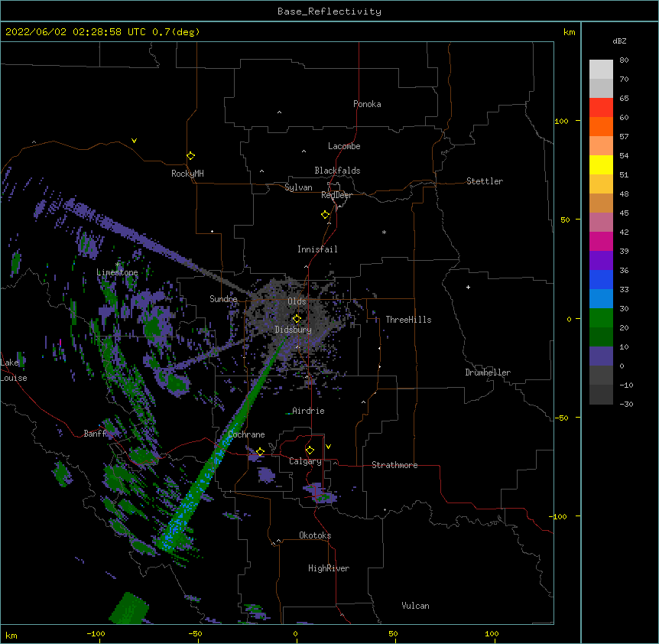Click the Strathmore label

tap(394, 465)
